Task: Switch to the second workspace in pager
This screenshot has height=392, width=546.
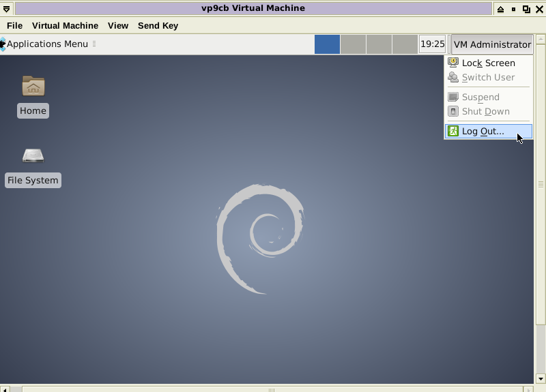Action: click(353, 44)
